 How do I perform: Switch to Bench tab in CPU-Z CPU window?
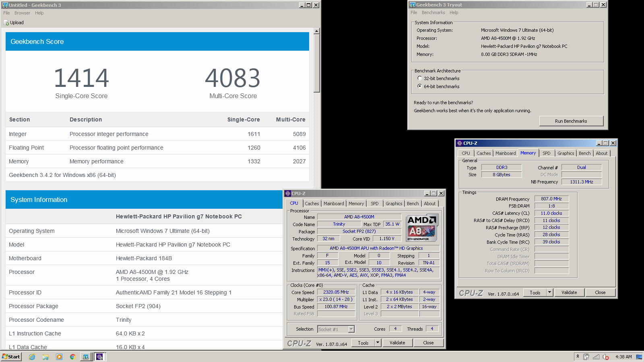[413, 204]
